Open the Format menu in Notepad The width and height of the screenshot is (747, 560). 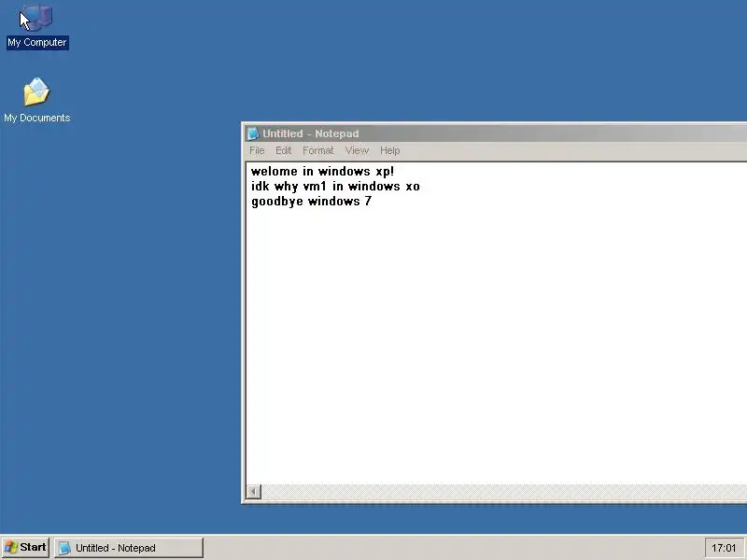click(x=317, y=150)
